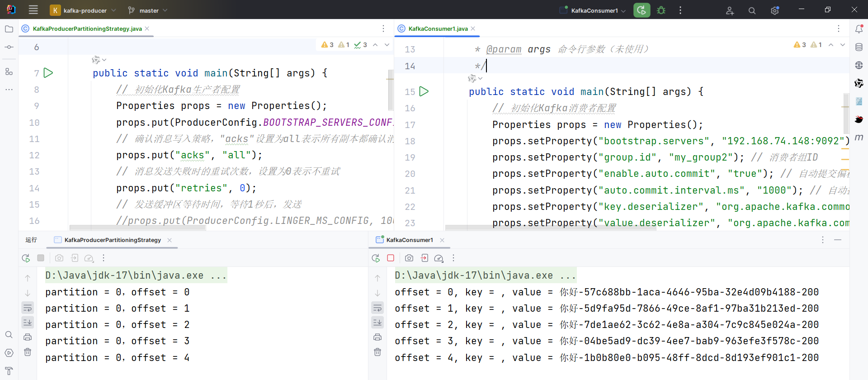Open IDE settings gear icon
Viewport: 868px width, 380px height.
[x=775, y=10]
